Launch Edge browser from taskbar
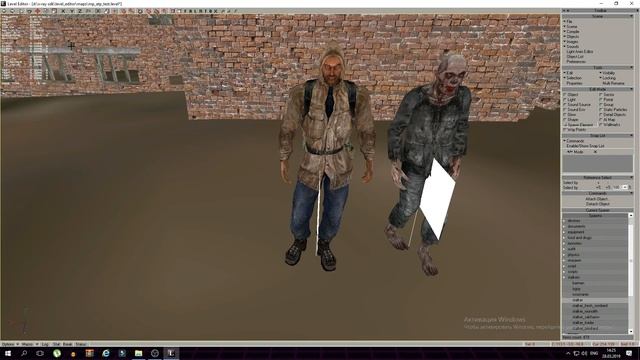Screen dimensions: 640x360 click(106, 353)
